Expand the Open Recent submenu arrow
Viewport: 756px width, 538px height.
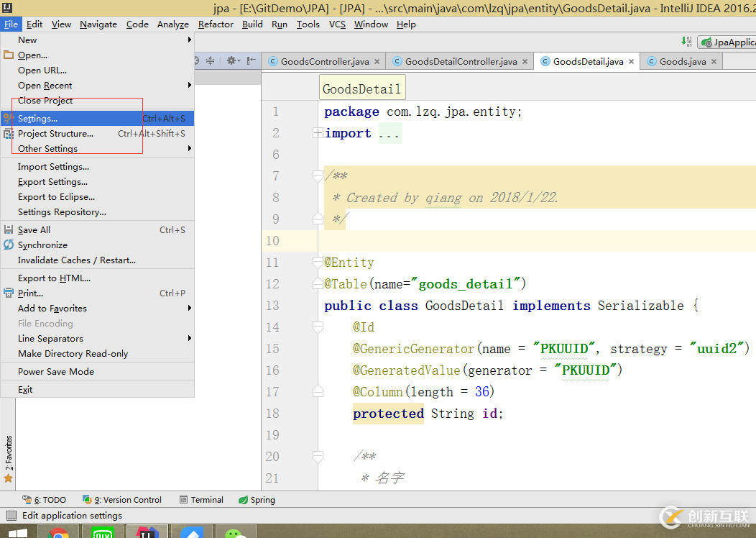click(190, 85)
